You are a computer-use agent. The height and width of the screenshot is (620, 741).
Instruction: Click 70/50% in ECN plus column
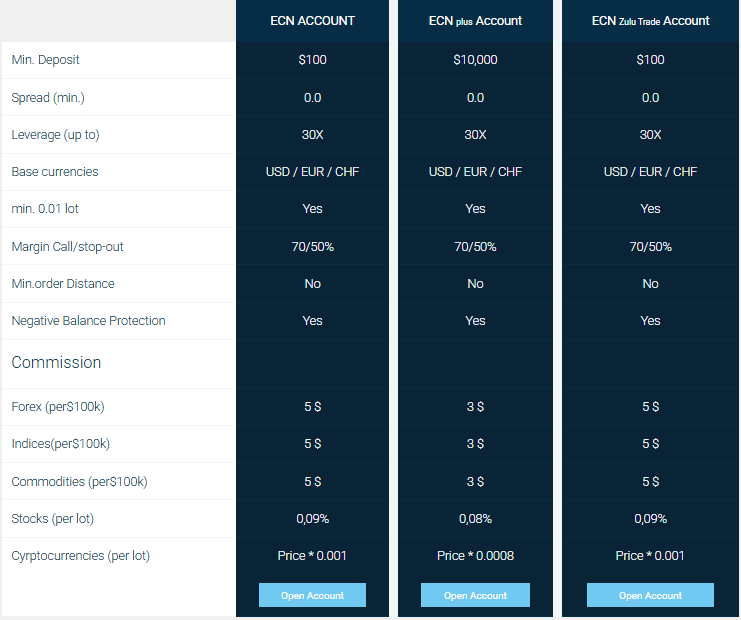475,246
